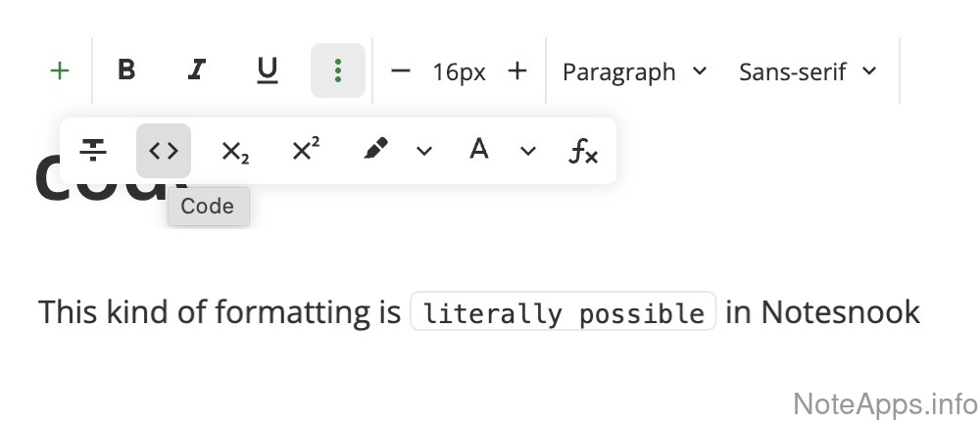Open the Sans-serif font family dropdown

click(x=808, y=71)
